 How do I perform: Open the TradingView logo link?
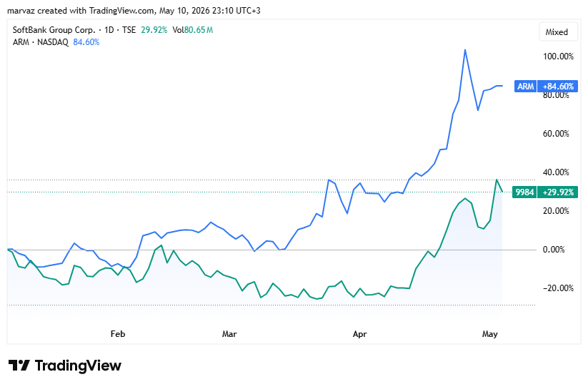tap(65, 366)
